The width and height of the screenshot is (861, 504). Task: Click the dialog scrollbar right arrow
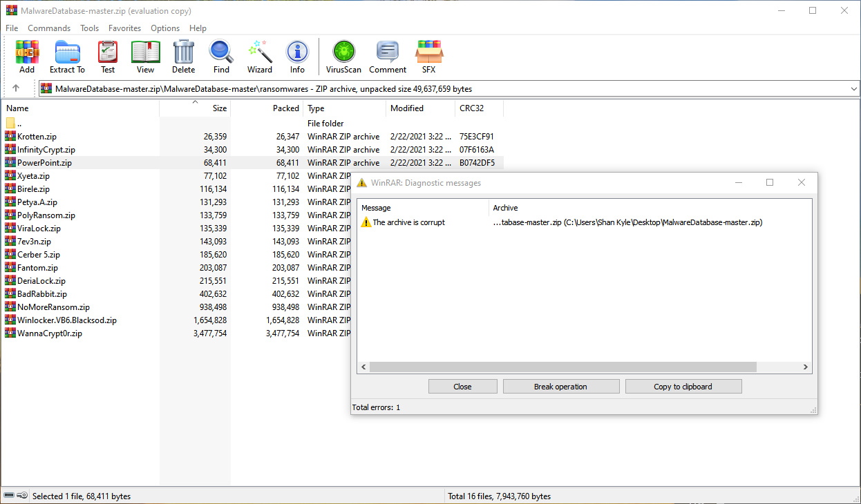click(806, 367)
